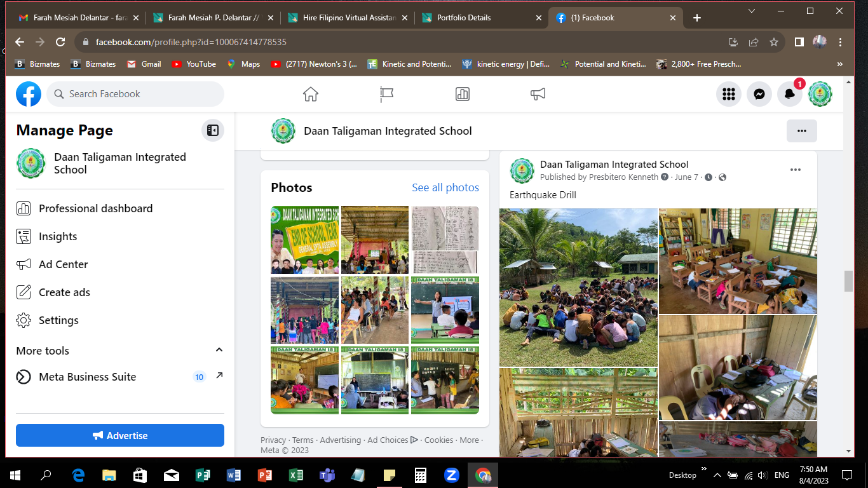Click the Privacy footer link
Viewport: 868px width, 488px height.
(x=273, y=440)
